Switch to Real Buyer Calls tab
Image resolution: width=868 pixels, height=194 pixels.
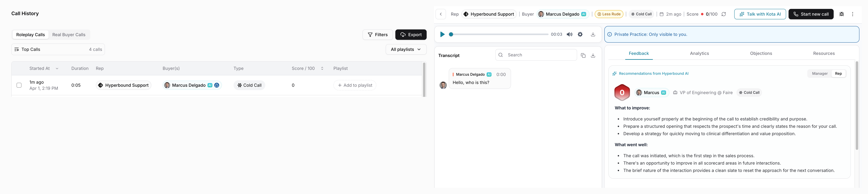(69, 35)
